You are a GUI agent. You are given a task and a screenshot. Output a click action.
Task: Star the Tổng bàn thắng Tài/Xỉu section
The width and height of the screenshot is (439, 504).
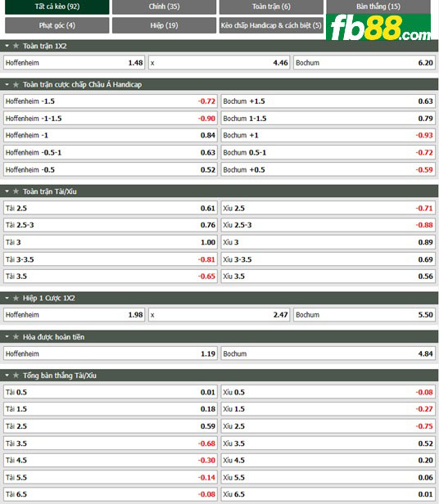[16, 376]
